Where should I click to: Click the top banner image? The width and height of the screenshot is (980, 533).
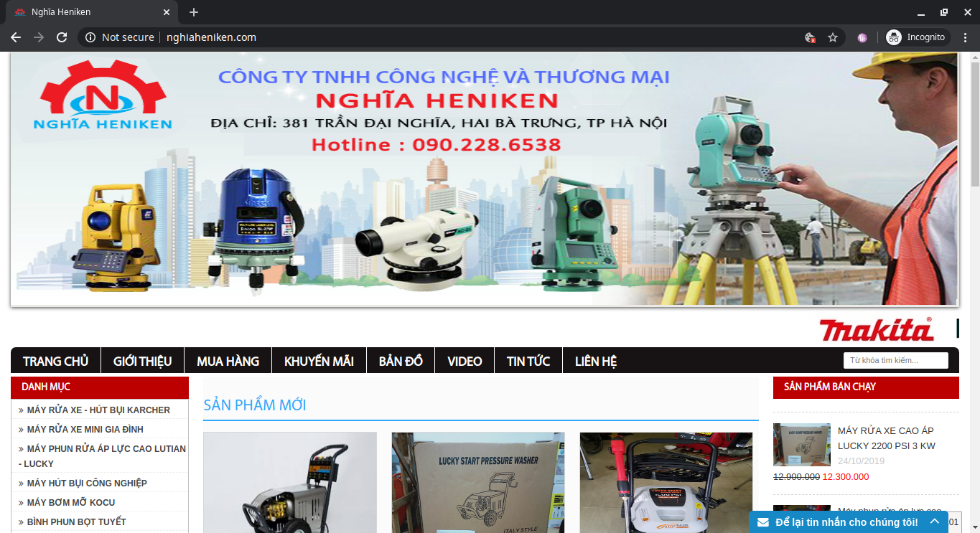tap(485, 179)
